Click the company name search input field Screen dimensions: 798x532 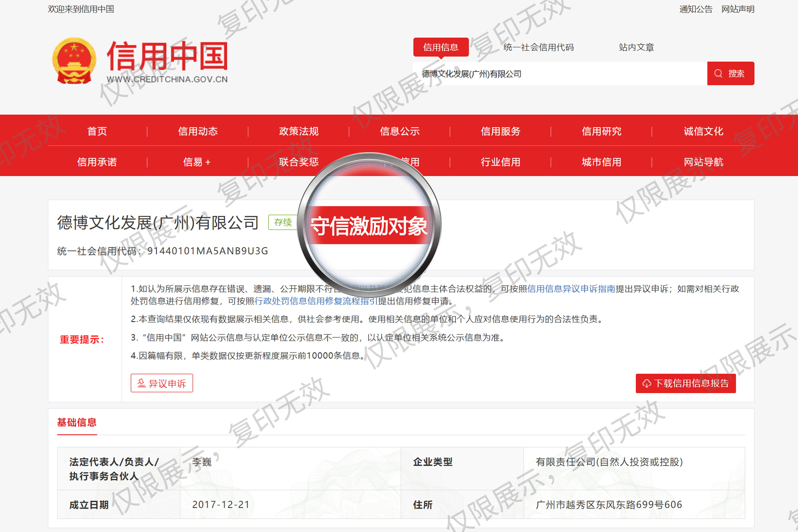[x=560, y=73]
